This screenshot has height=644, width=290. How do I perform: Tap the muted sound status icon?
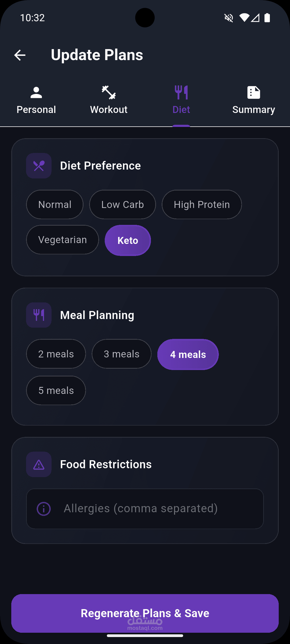point(229,18)
